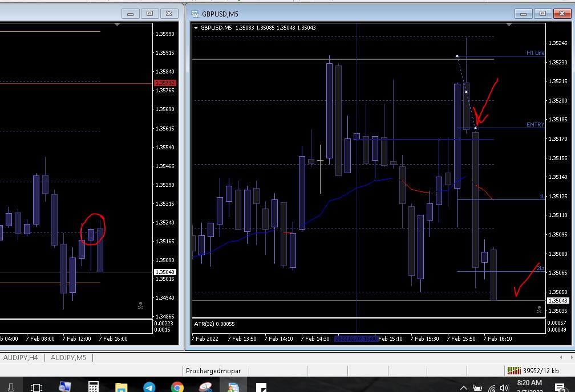
Task: Switch to the AUDJPY,H4 chart tab
Action: (21, 358)
